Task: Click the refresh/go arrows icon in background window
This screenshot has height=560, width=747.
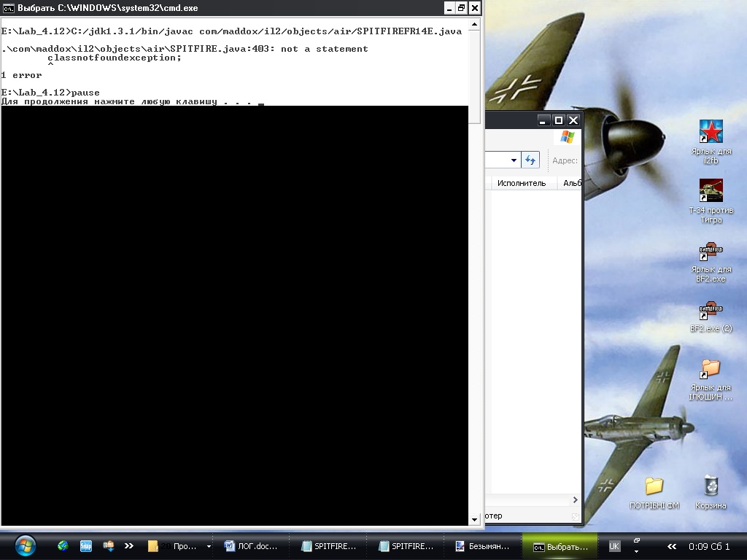Action: pos(530,160)
